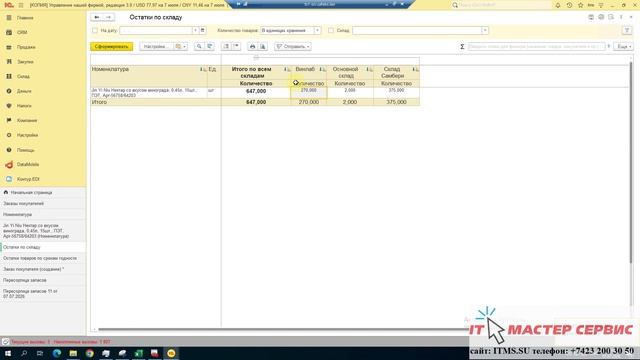
Task: Open the Закупки section in sidebar
Action: click(x=25, y=62)
